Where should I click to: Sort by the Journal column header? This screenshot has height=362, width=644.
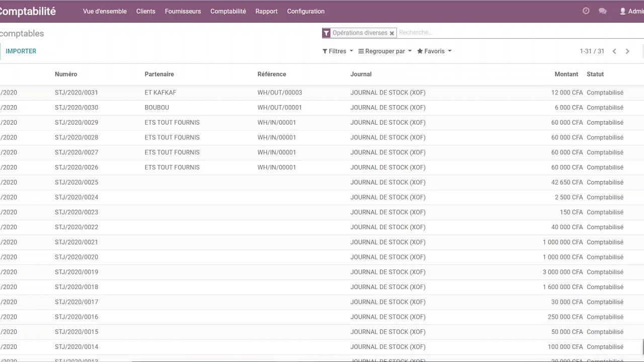click(361, 74)
